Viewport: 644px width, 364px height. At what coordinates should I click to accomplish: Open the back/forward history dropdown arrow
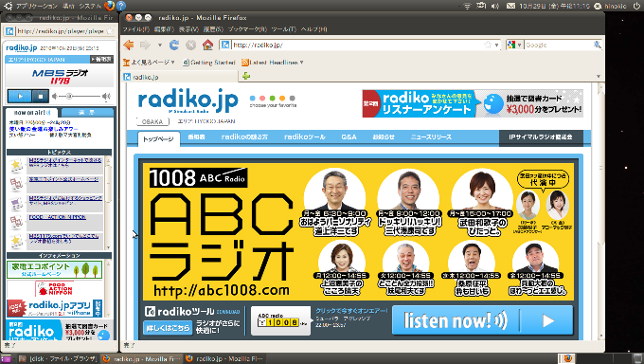160,45
